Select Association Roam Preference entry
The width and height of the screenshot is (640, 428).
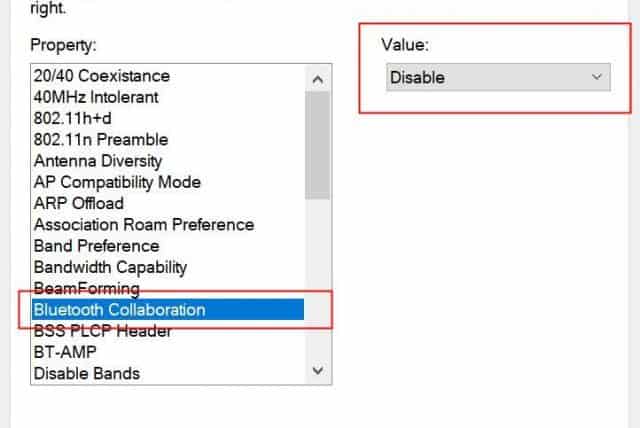(144, 225)
